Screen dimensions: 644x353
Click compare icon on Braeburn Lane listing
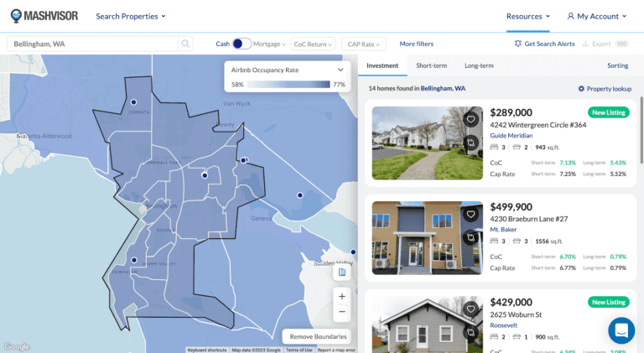(471, 237)
